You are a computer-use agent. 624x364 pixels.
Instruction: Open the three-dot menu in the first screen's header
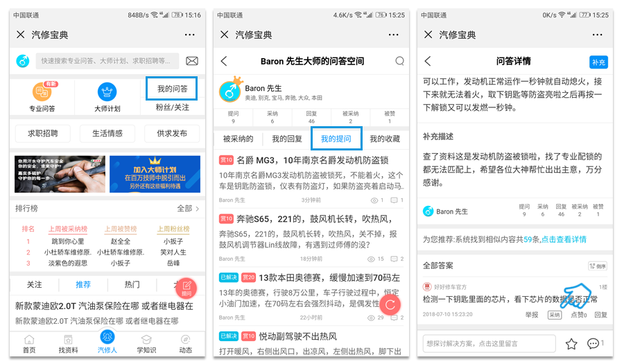(190, 35)
